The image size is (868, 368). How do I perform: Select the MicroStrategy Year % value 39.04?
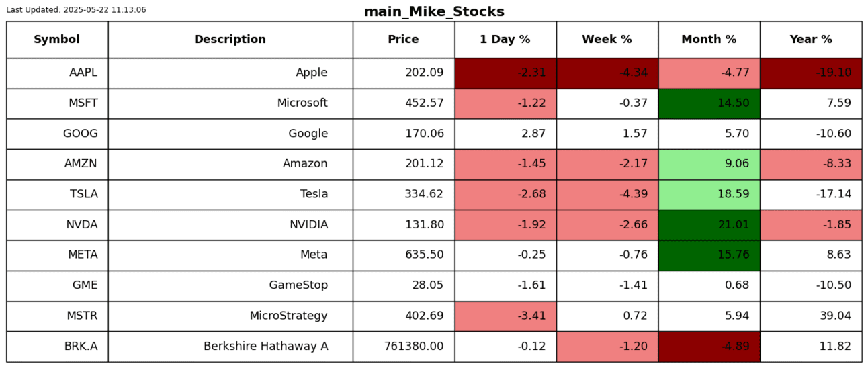tap(811, 316)
